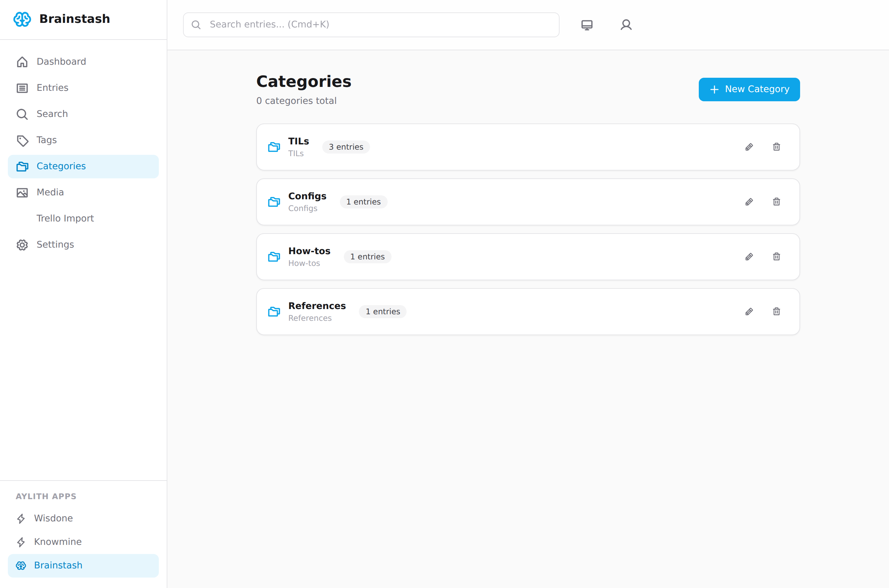Screen dimensions: 889x588
Task: Click the Configs folder icon
Action: pyautogui.click(x=274, y=202)
